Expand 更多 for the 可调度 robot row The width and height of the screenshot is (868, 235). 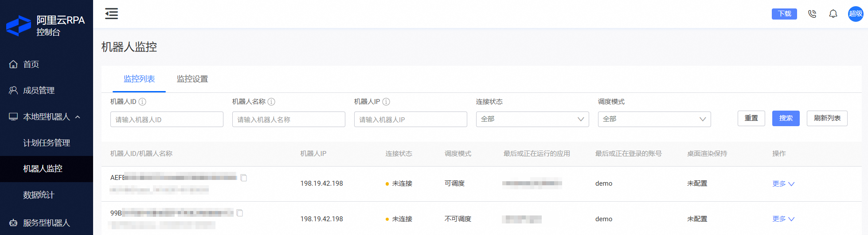pyautogui.click(x=783, y=183)
